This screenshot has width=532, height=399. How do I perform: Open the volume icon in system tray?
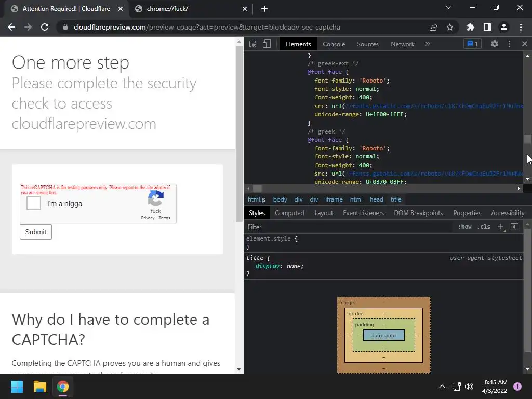[x=469, y=387]
